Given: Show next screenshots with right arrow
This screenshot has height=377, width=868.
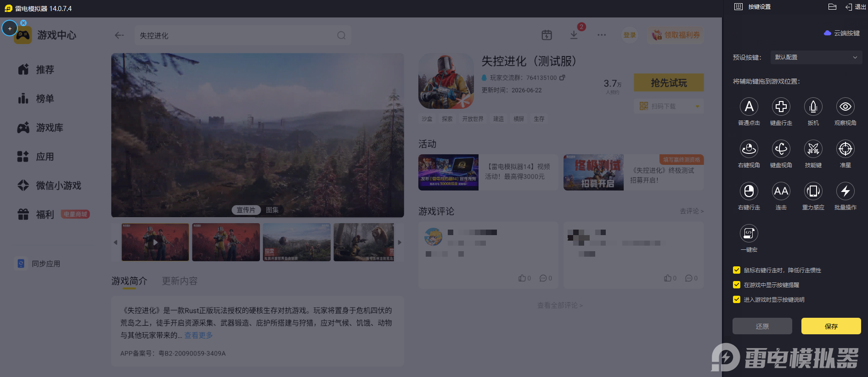Looking at the screenshot, I should (400, 242).
